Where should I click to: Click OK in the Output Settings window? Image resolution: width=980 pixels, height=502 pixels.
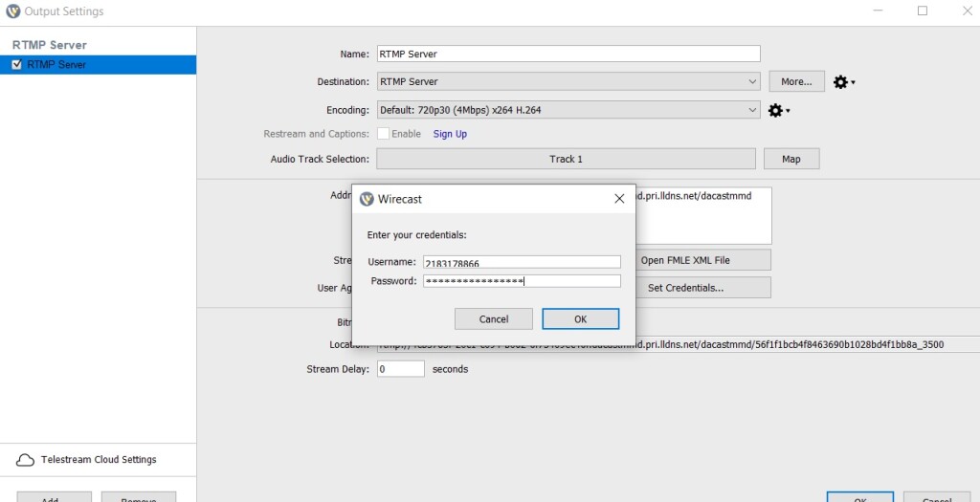pos(859,497)
